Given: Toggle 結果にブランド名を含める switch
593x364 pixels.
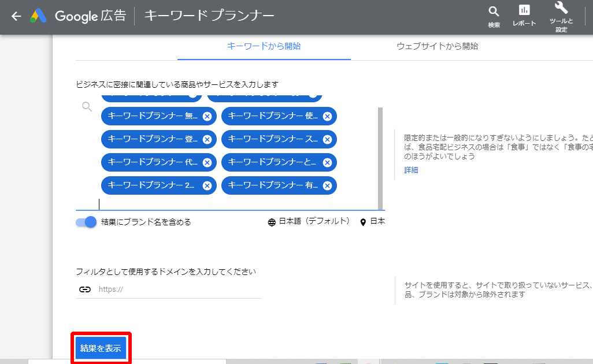Looking at the screenshot, I should [86, 222].
